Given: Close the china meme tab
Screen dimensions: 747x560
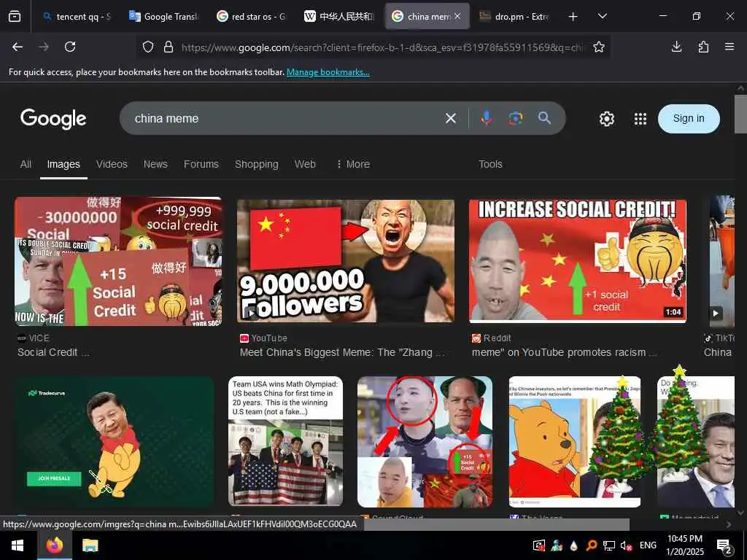Looking at the screenshot, I should coord(457,16).
